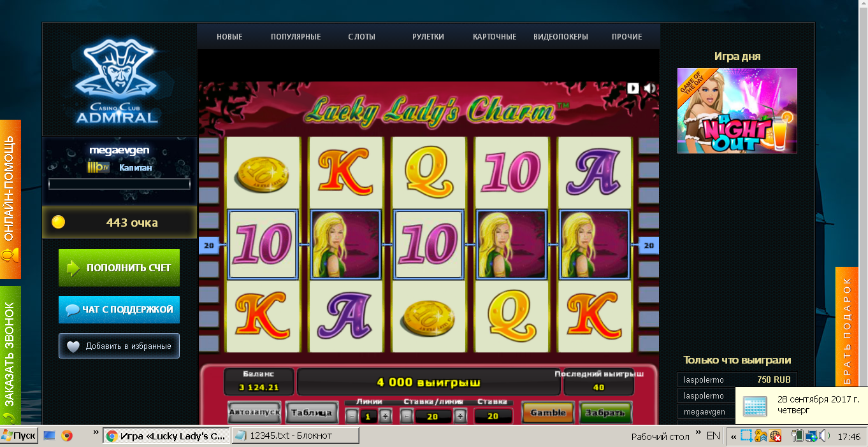Open the Слоты category tab
Image resolution: width=868 pixels, height=447 pixels.
[361, 37]
